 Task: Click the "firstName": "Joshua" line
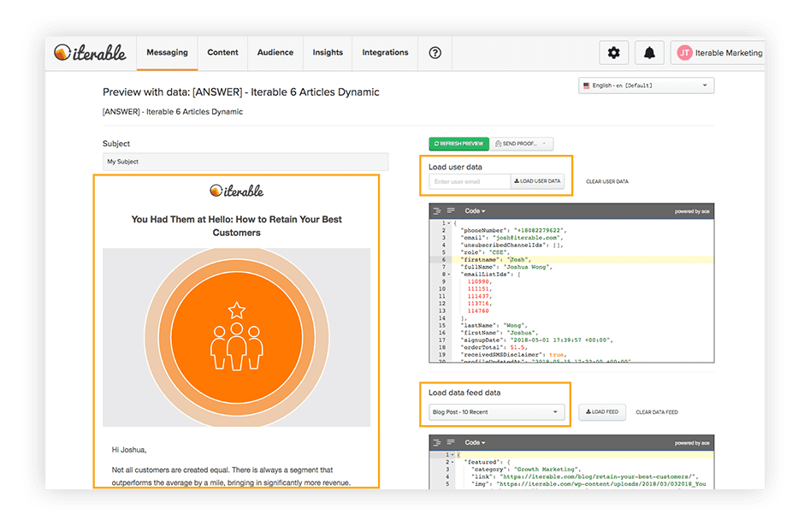point(500,333)
